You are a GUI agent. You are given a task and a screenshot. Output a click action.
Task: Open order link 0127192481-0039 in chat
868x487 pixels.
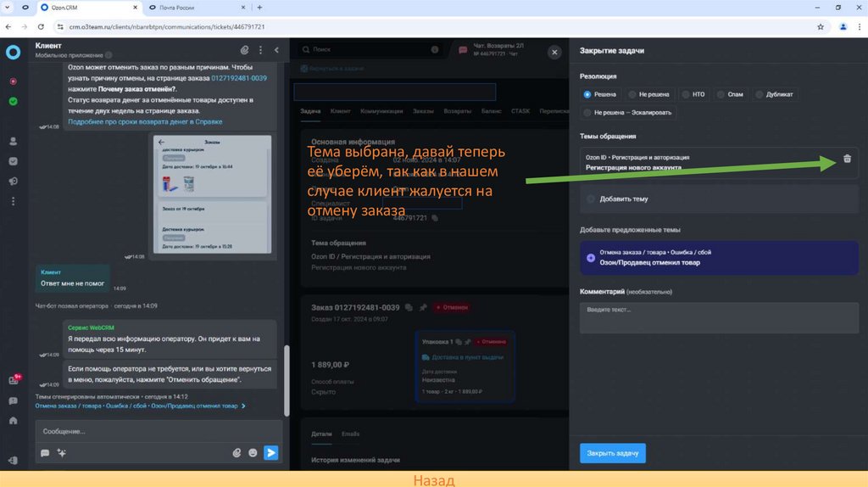pyautogui.click(x=238, y=78)
